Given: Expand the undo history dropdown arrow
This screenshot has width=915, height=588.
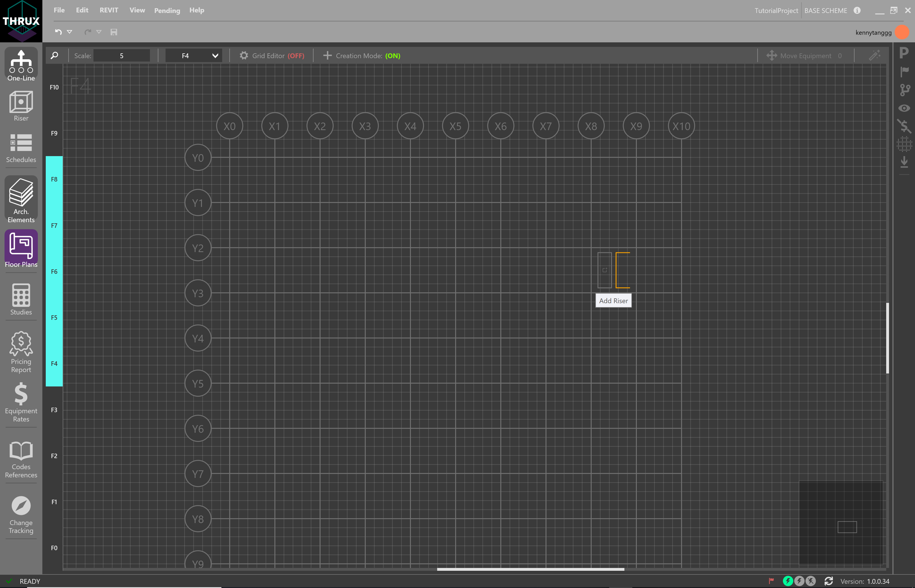Looking at the screenshot, I should pos(69,32).
